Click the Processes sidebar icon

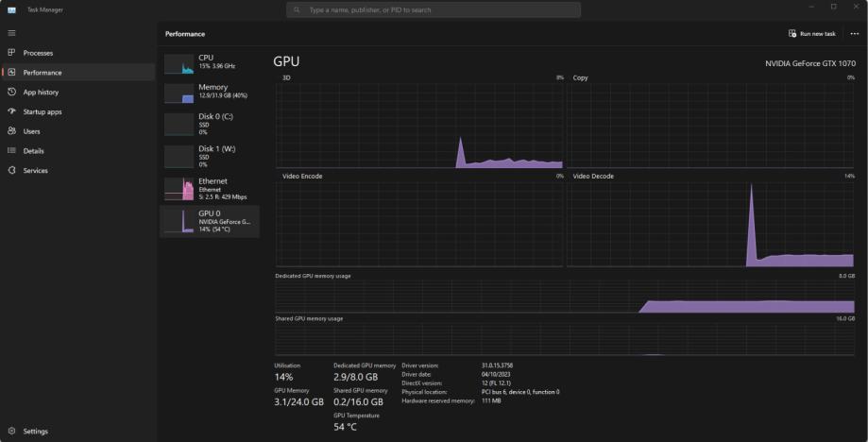11,53
